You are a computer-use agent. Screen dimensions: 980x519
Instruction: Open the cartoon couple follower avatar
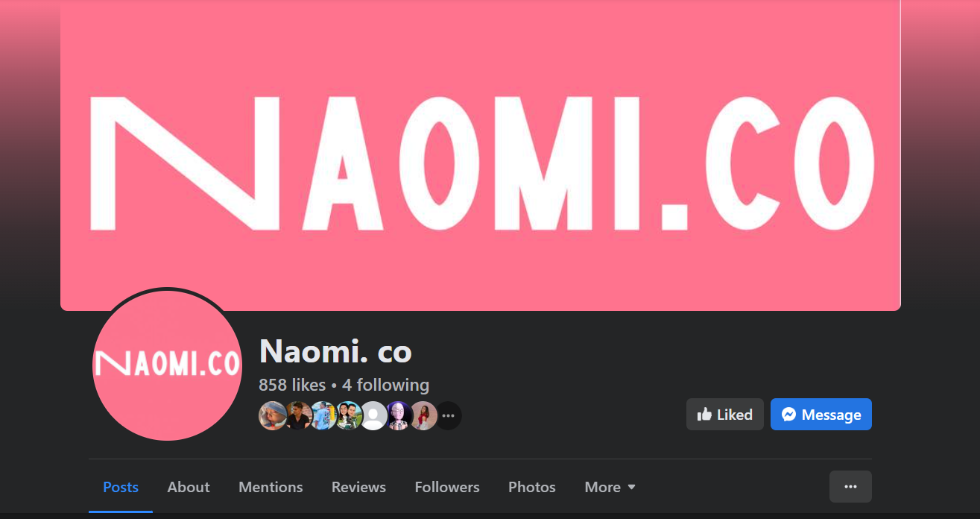(x=349, y=415)
